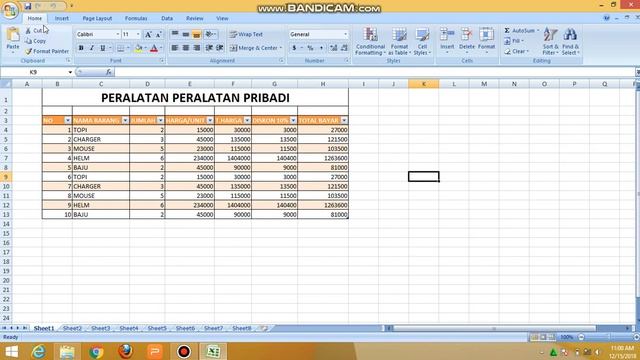Toggle italic formatting
640x360 pixels.
(x=92, y=48)
